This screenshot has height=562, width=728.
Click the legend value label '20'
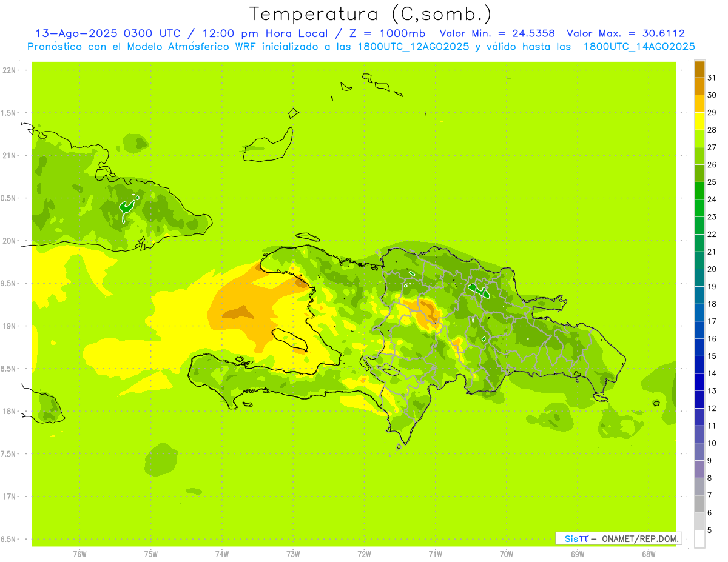pyautogui.click(x=712, y=269)
